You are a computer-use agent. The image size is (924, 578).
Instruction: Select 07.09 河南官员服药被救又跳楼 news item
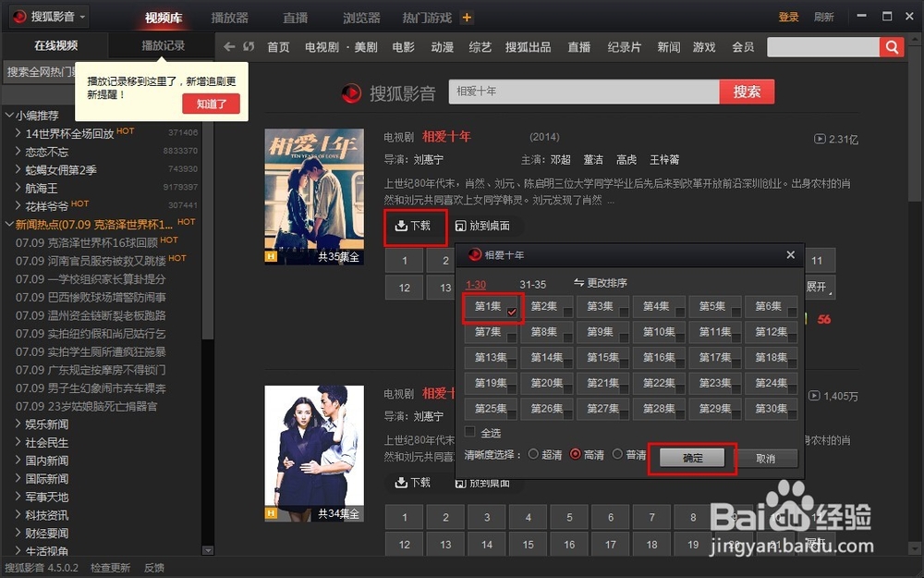coord(91,260)
